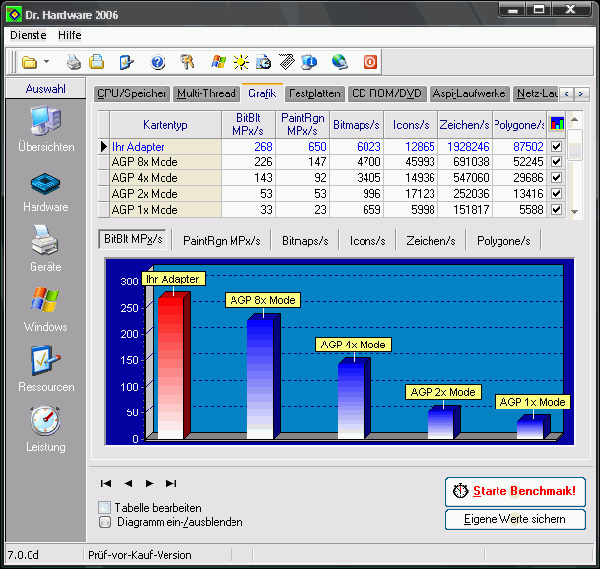Jump to first record navigation button
Screen dimensions: 600x569
tap(106, 483)
